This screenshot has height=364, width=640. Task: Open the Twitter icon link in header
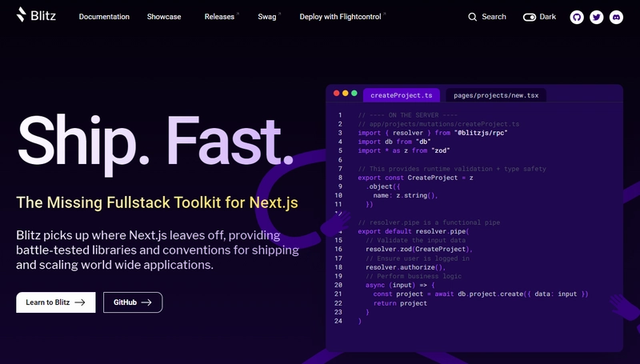[596, 17]
